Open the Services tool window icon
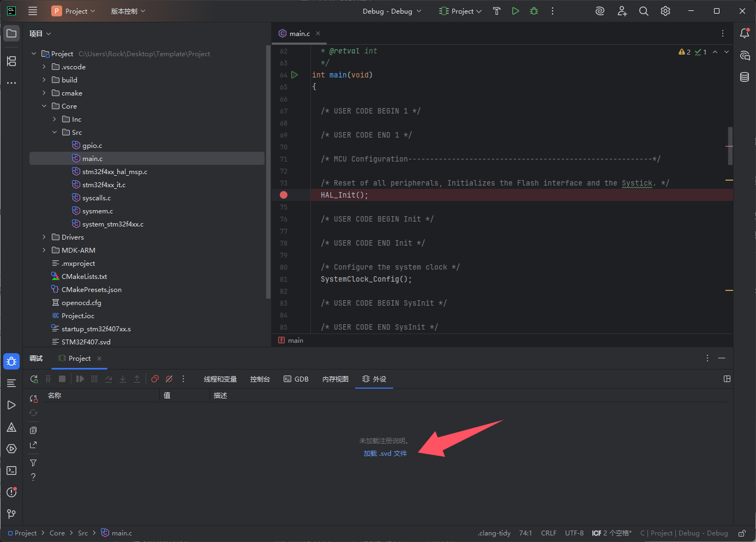Screen dimensions: 756x542 [x=11, y=449]
